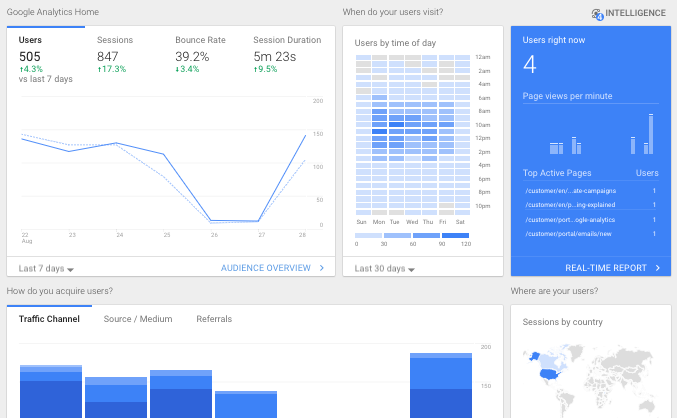Click the third traffic channel bar
Viewport: 677px width, 418px height.
(181, 394)
